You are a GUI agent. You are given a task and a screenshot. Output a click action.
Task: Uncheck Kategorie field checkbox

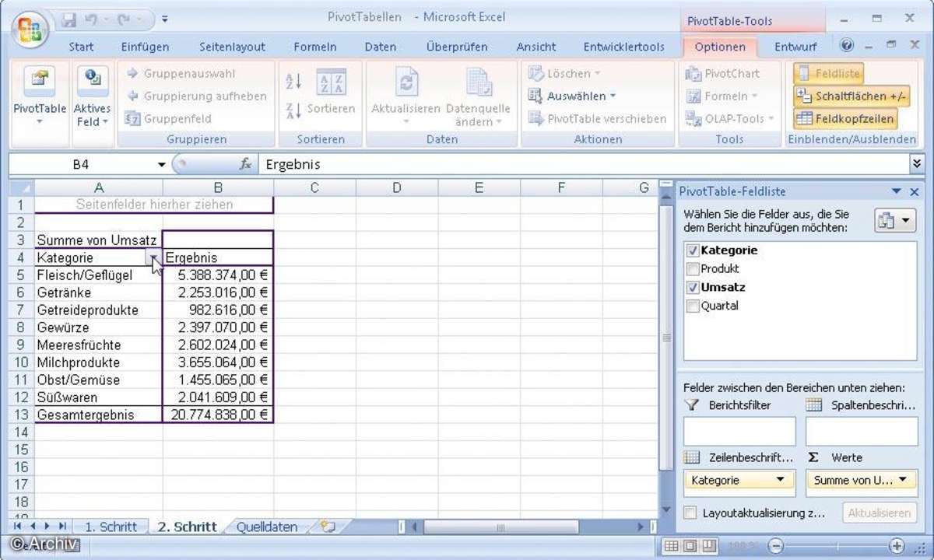point(693,250)
